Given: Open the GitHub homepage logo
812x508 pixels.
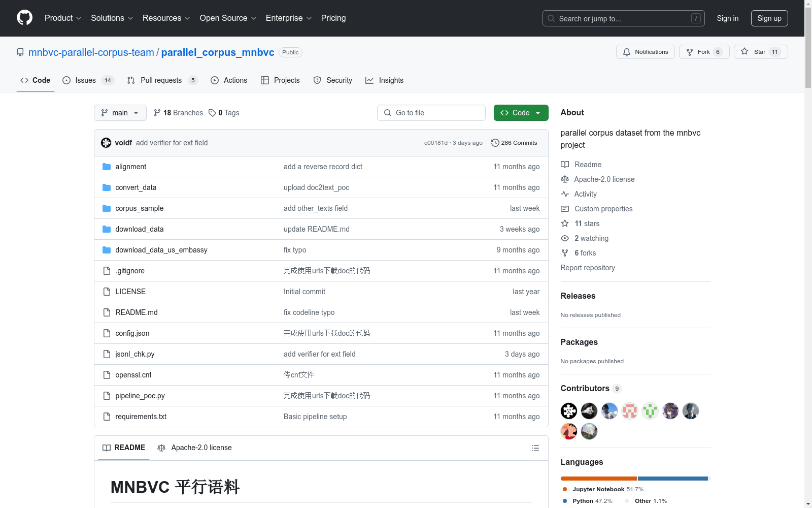Looking at the screenshot, I should pyautogui.click(x=24, y=18).
